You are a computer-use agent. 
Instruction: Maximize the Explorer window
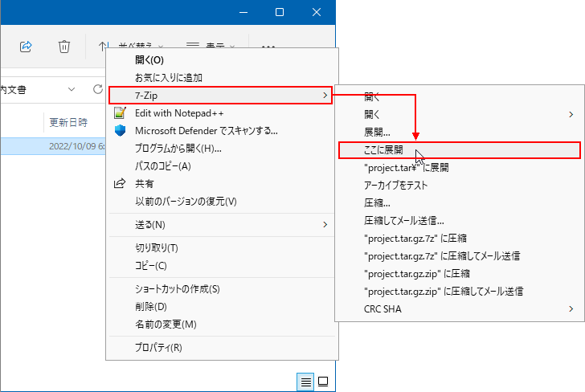click(280, 12)
